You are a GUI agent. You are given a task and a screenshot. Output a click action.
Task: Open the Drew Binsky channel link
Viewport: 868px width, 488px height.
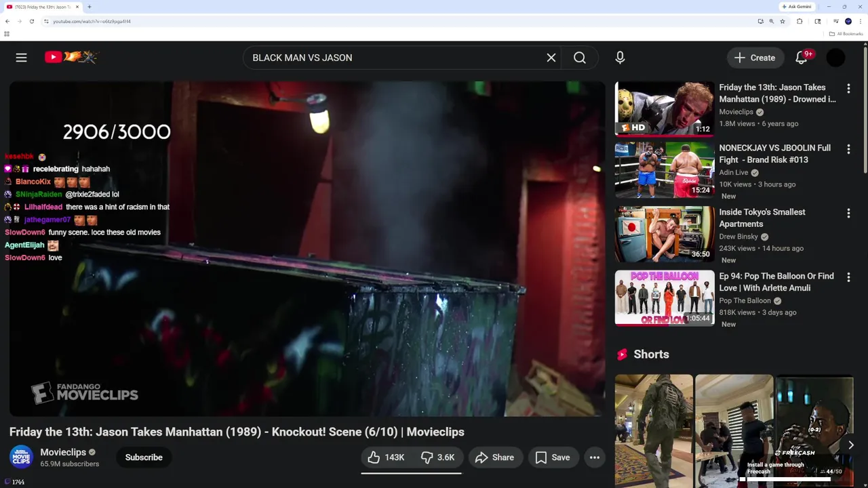click(x=738, y=237)
